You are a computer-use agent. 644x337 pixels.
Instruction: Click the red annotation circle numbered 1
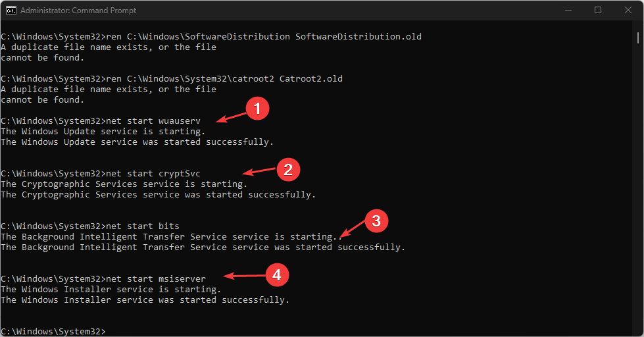tap(257, 109)
